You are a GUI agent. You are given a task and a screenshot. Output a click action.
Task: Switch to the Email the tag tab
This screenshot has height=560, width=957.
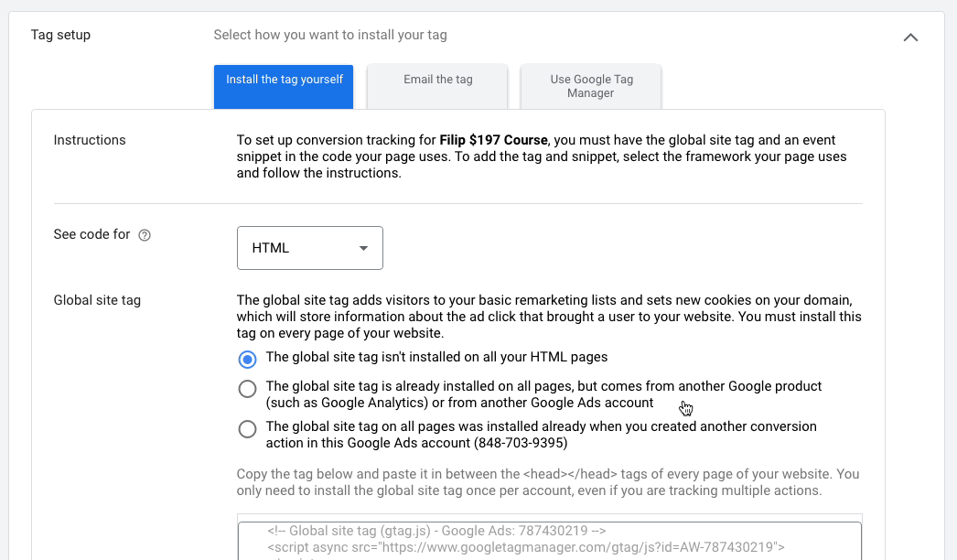click(437, 86)
